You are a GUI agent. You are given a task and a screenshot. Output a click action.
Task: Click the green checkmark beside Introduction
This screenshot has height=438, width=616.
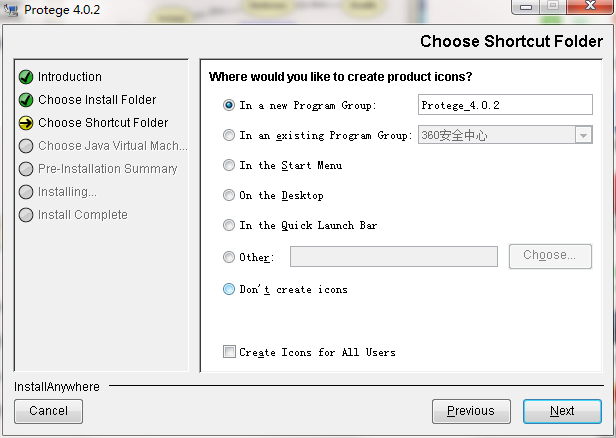click(26, 77)
